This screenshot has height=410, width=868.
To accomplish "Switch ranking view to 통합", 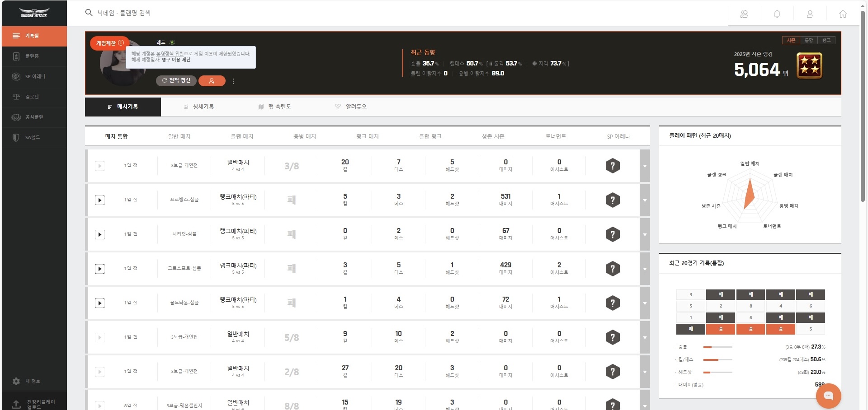I will [x=808, y=40].
